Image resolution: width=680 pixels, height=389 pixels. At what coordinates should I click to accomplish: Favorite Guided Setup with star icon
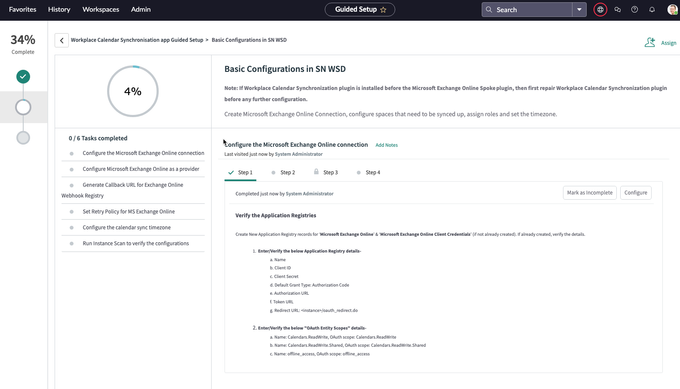pyautogui.click(x=383, y=10)
